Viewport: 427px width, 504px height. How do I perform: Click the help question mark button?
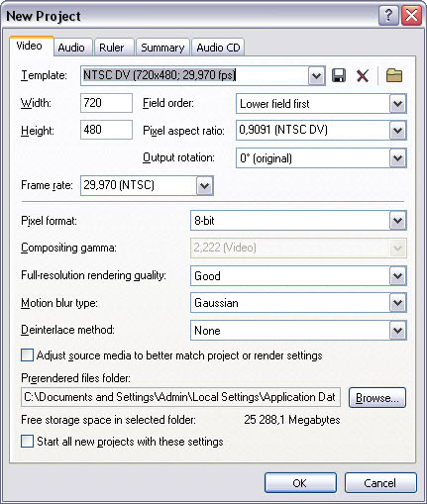pyautogui.click(x=388, y=15)
